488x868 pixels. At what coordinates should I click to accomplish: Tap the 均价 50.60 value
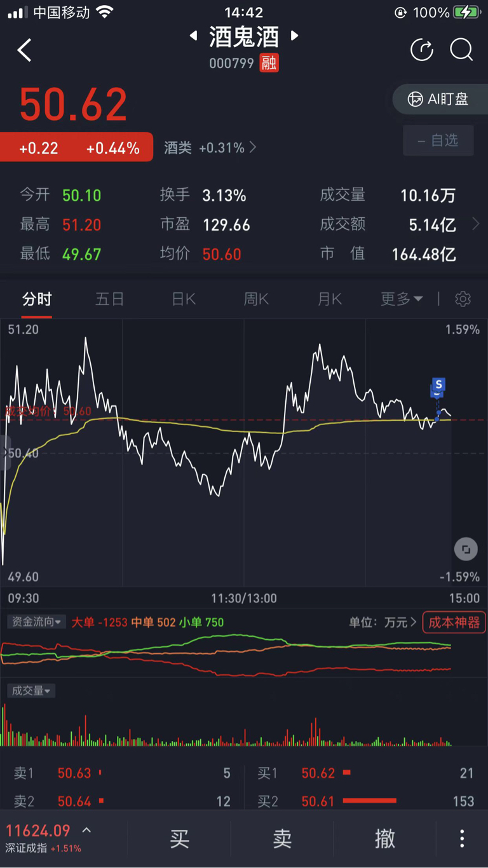click(x=222, y=254)
